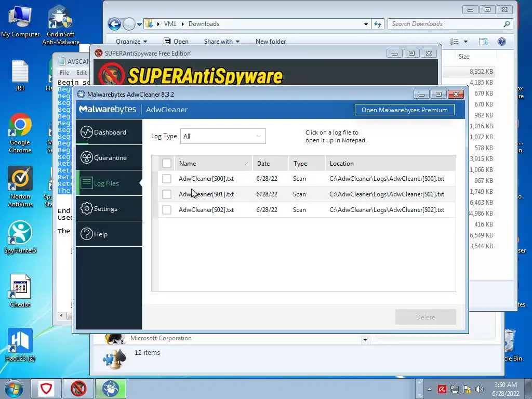Expand the Explorer address bar dropdown arrow
Image resolution: width=532 pixels, height=399 pixels.
[366, 24]
